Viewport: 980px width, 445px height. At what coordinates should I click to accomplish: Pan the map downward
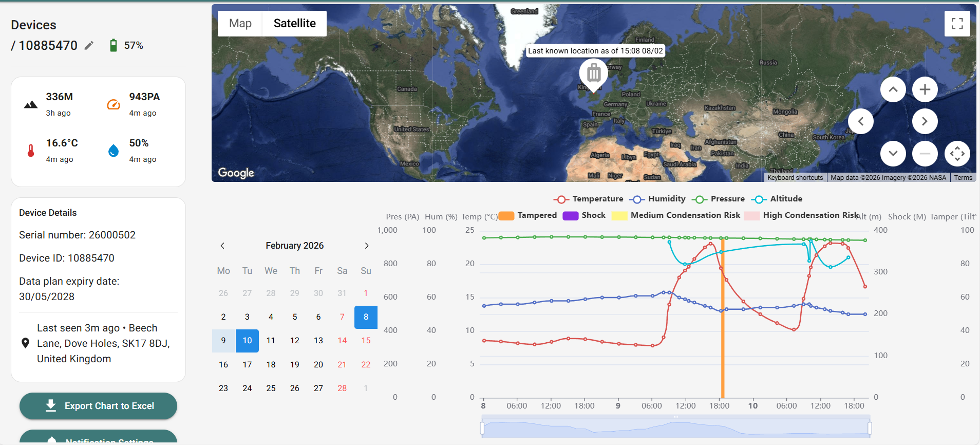[x=893, y=154]
